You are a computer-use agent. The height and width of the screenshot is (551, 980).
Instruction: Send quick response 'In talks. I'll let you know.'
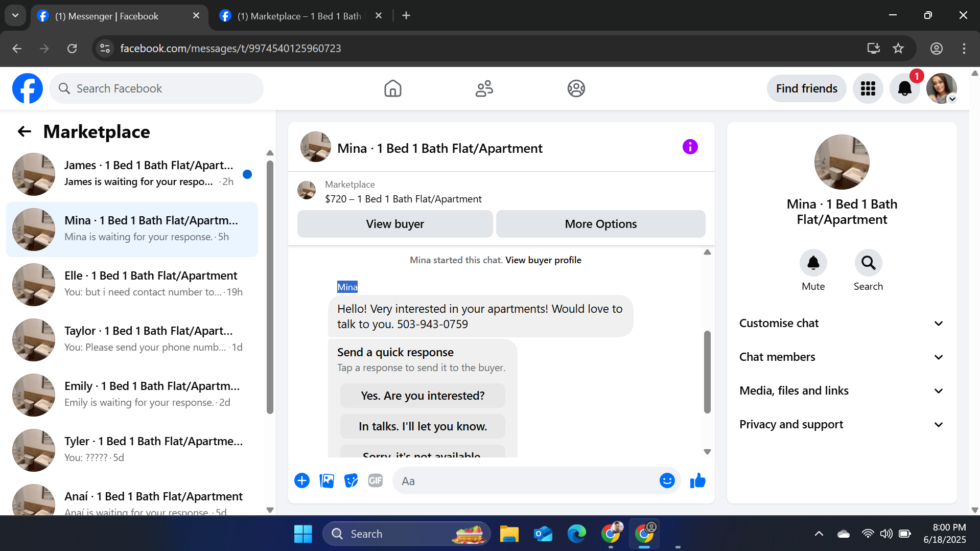point(423,426)
